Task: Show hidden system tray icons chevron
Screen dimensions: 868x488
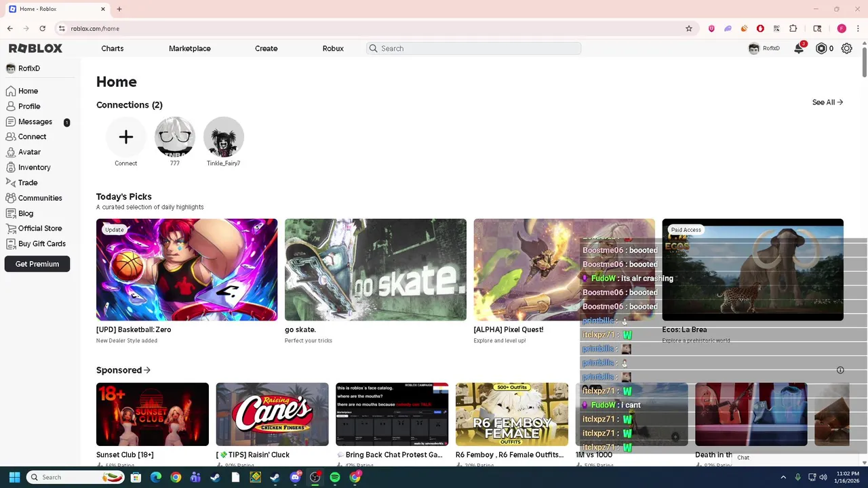Action: point(783,477)
